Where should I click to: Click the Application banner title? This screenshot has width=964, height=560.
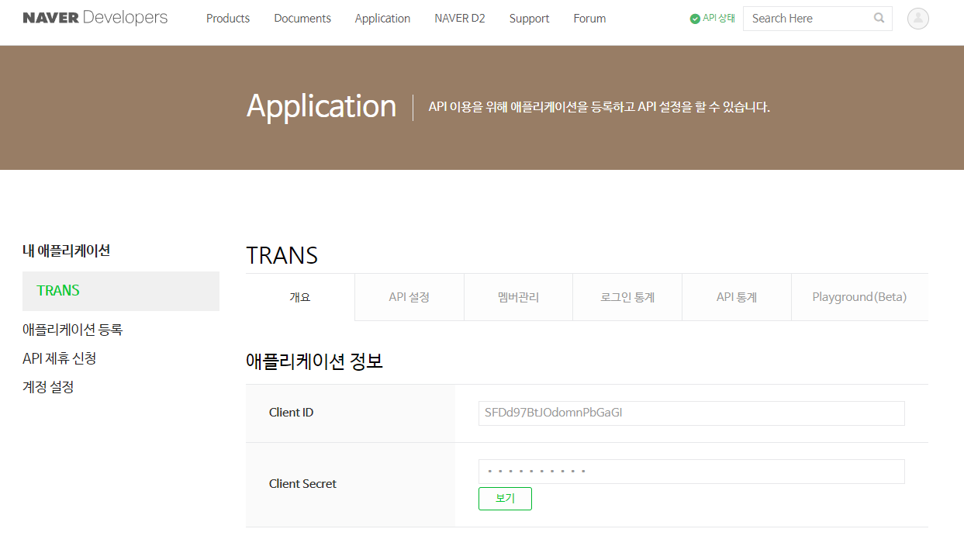pyautogui.click(x=322, y=107)
